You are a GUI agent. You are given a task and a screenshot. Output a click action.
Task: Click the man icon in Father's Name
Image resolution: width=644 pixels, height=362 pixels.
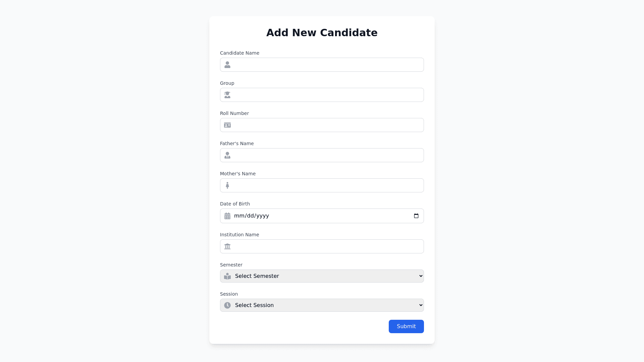pos(227,155)
